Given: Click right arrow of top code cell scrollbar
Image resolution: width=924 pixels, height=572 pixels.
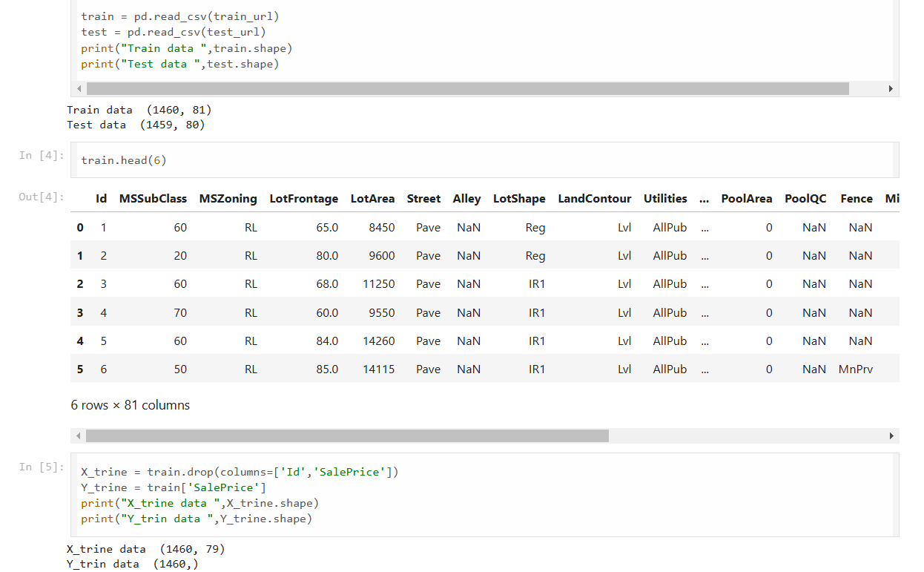Looking at the screenshot, I should [x=891, y=89].
